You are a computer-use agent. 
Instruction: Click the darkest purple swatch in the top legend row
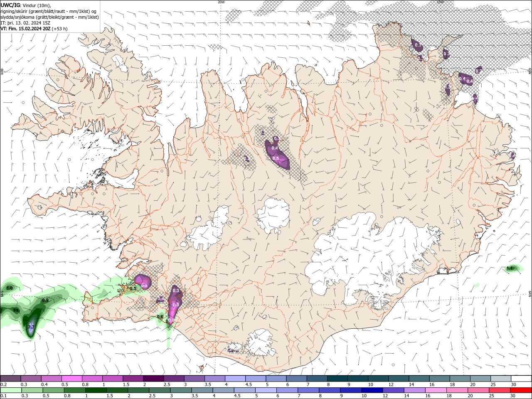(153, 379)
